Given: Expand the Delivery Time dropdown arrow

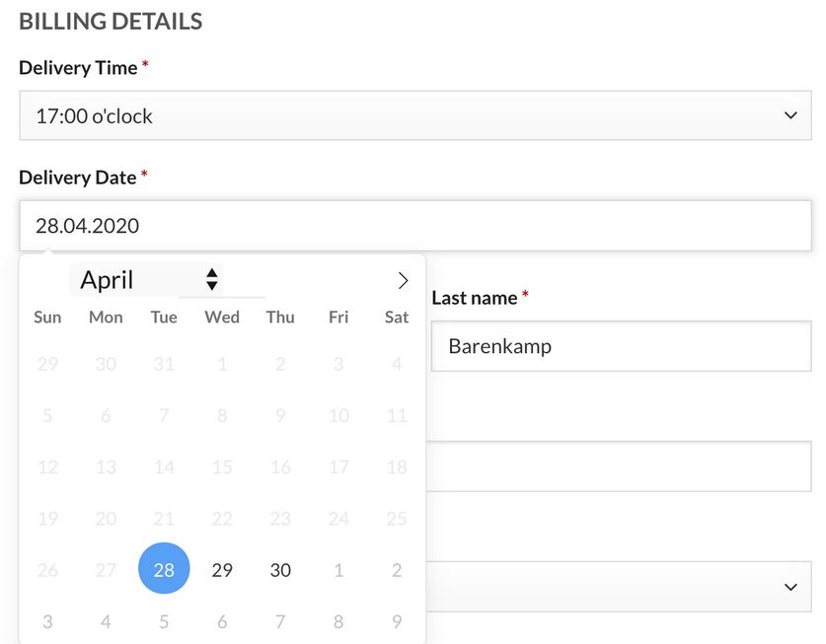Looking at the screenshot, I should 790,115.
